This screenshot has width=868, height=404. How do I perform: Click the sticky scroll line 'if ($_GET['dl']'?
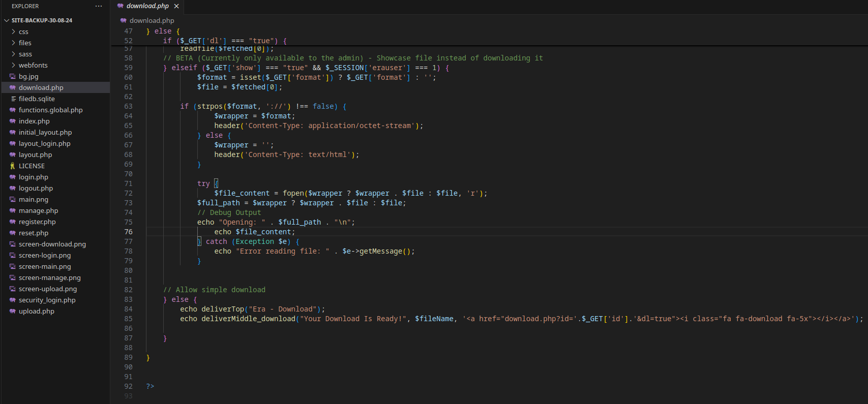(224, 41)
